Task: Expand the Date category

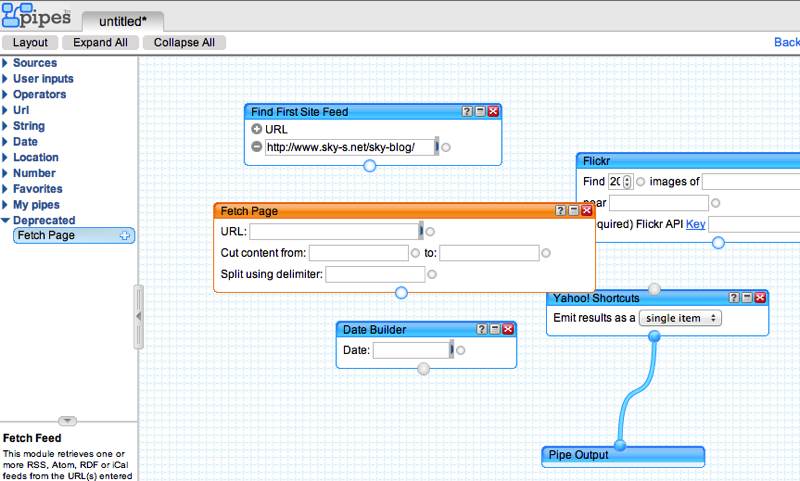Action: click(5, 142)
